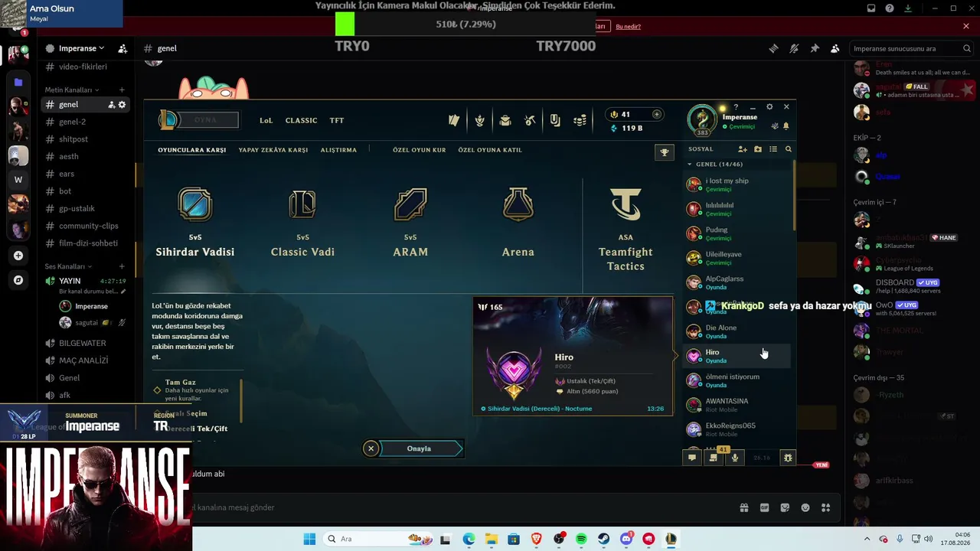The height and width of the screenshot is (551, 980).
Task: Select friend AlpCaglarss in friends list
Action: 737,282
